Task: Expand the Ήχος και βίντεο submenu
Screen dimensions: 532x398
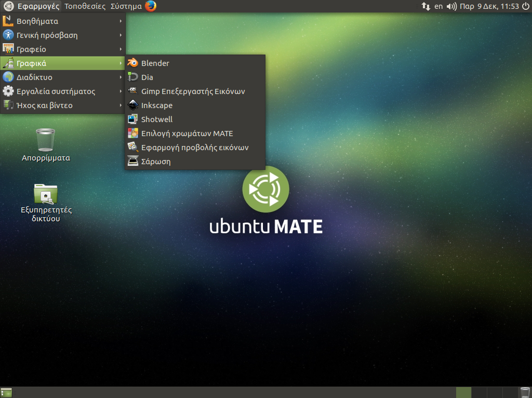Action: [44, 105]
